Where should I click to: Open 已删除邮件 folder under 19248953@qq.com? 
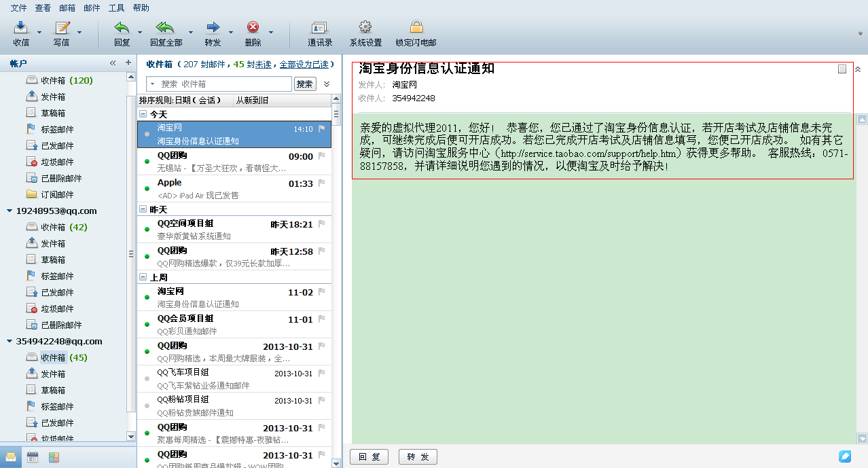point(61,325)
